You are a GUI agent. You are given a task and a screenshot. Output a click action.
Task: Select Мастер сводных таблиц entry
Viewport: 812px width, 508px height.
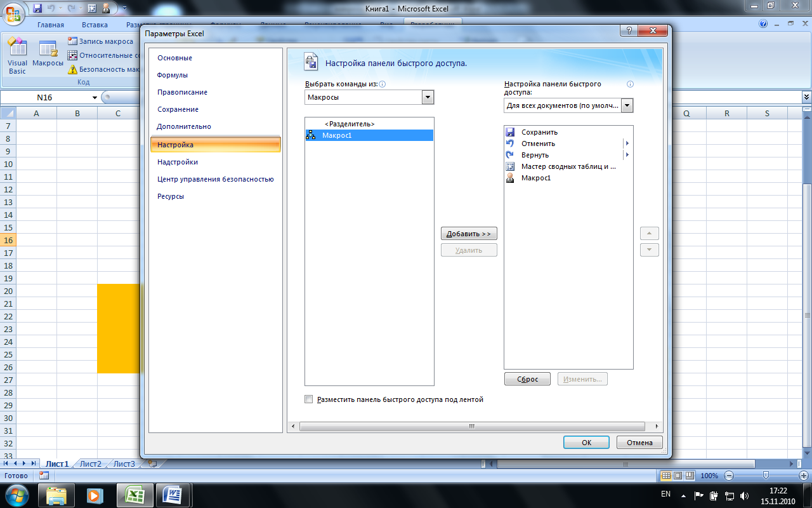568,166
